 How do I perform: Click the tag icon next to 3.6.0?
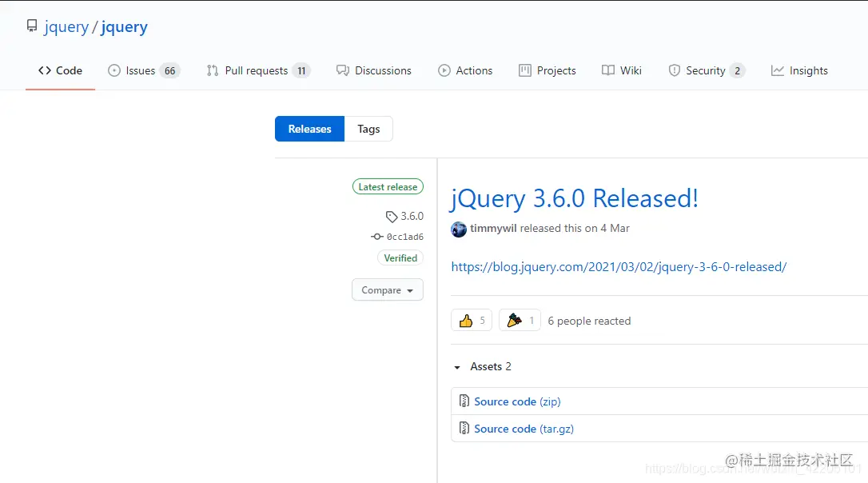[x=392, y=217]
